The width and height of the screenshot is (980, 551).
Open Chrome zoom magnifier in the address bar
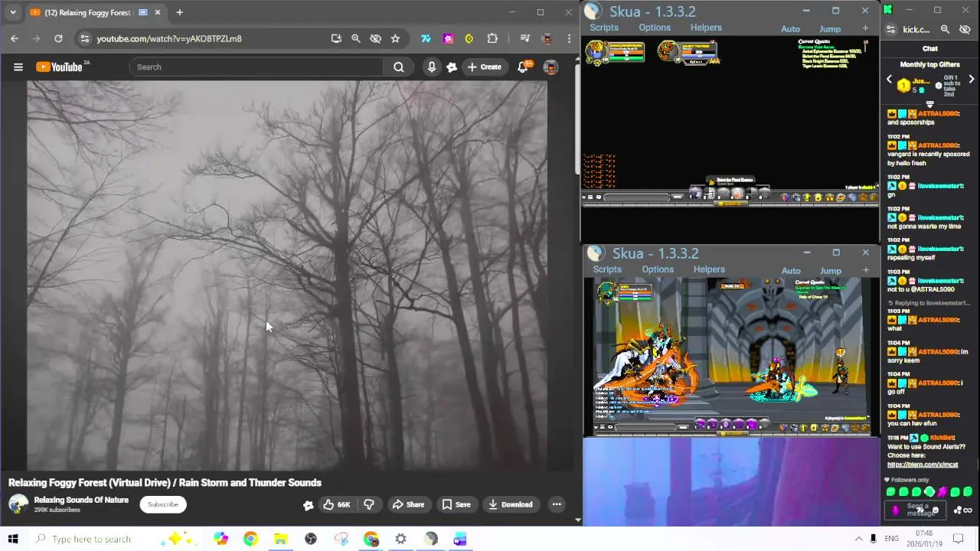[x=355, y=38]
